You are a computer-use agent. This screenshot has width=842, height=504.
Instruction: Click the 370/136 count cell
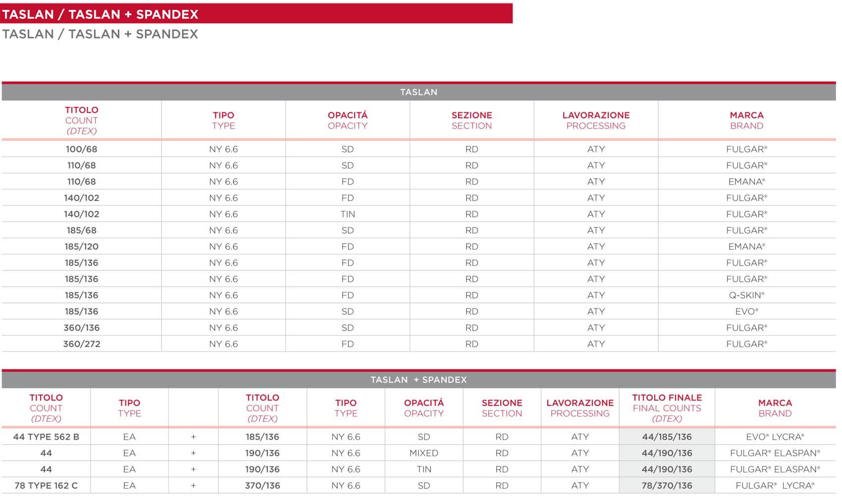pyautogui.click(x=263, y=486)
